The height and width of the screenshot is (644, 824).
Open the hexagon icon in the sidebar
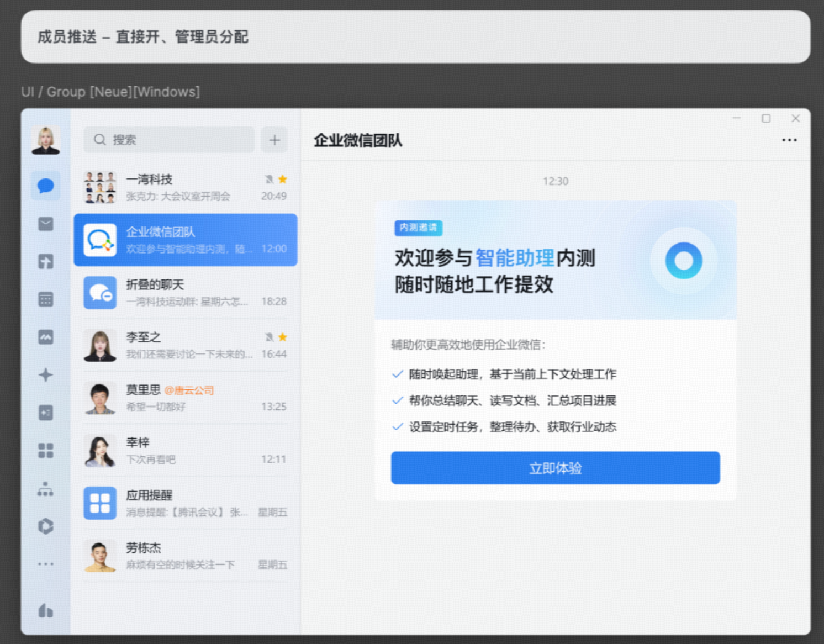coord(46,526)
